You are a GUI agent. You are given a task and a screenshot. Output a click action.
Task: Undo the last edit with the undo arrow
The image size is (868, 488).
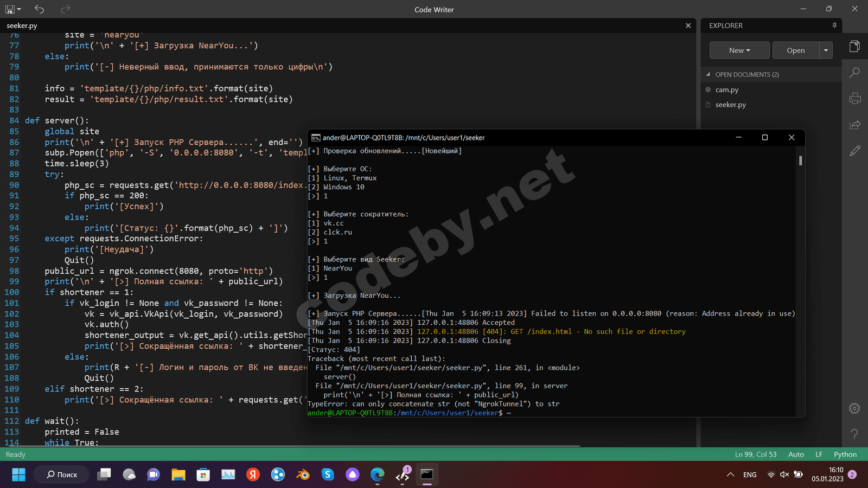pyautogui.click(x=38, y=9)
